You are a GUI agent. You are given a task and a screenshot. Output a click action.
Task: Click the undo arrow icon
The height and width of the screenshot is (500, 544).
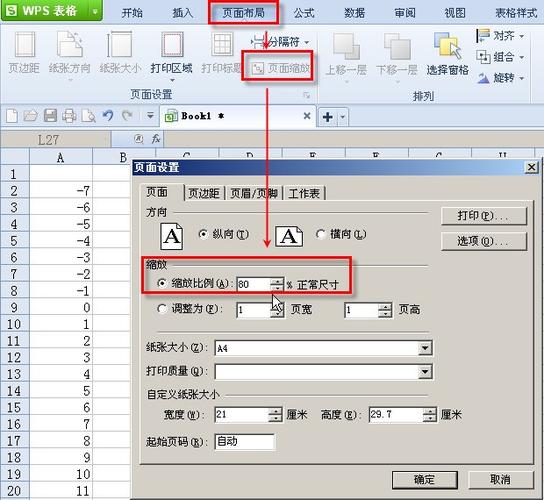(x=108, y=116)
